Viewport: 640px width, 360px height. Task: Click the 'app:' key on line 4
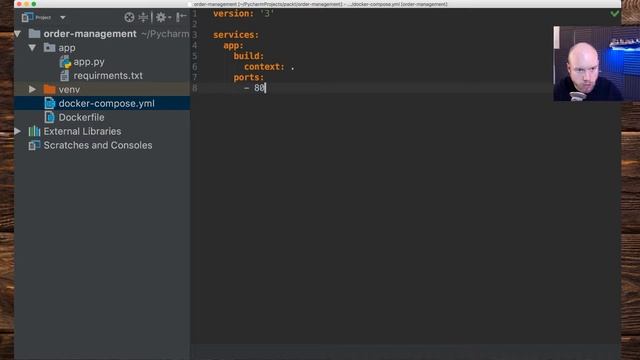233,45
